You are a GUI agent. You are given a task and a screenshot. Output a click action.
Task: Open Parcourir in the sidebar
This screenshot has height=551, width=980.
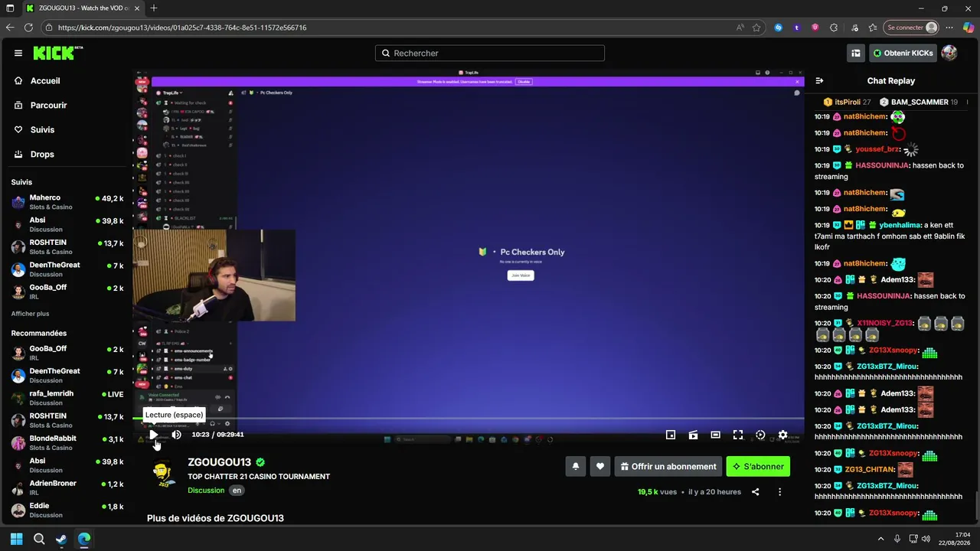coord(49,105)
